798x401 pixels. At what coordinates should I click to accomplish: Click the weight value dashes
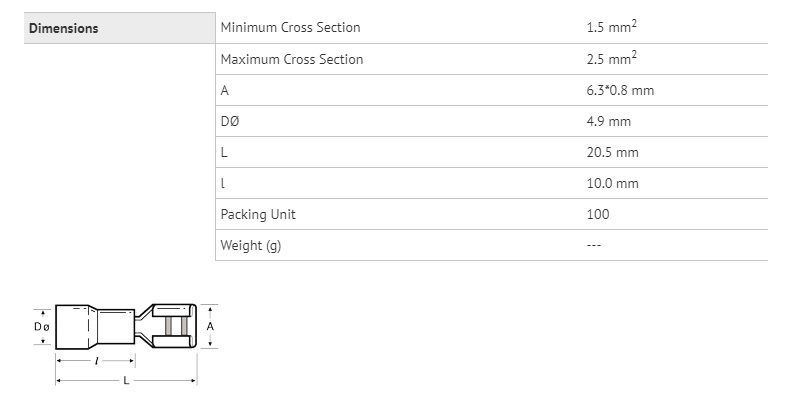point(593,245)
